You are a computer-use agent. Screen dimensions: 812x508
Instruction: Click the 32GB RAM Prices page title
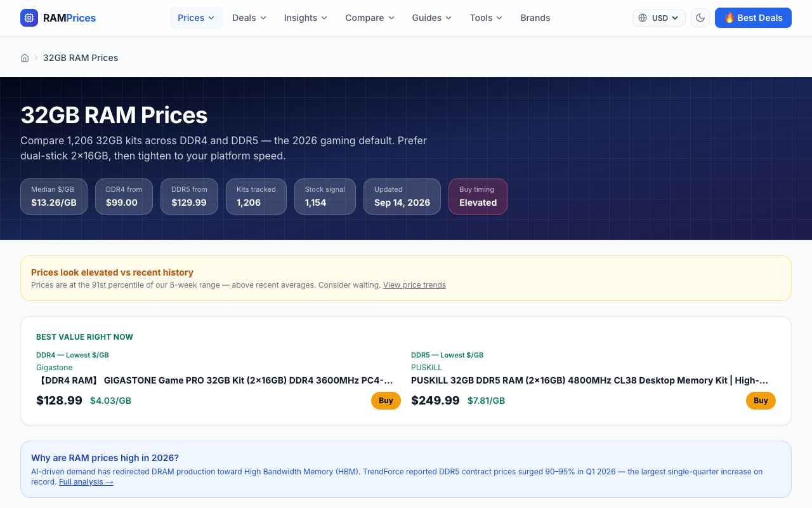click(114, 115)
